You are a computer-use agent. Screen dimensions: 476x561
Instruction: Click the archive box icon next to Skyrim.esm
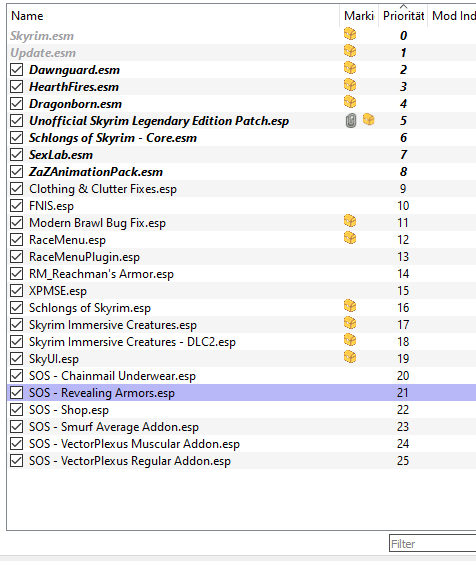(x=350, y=34)
